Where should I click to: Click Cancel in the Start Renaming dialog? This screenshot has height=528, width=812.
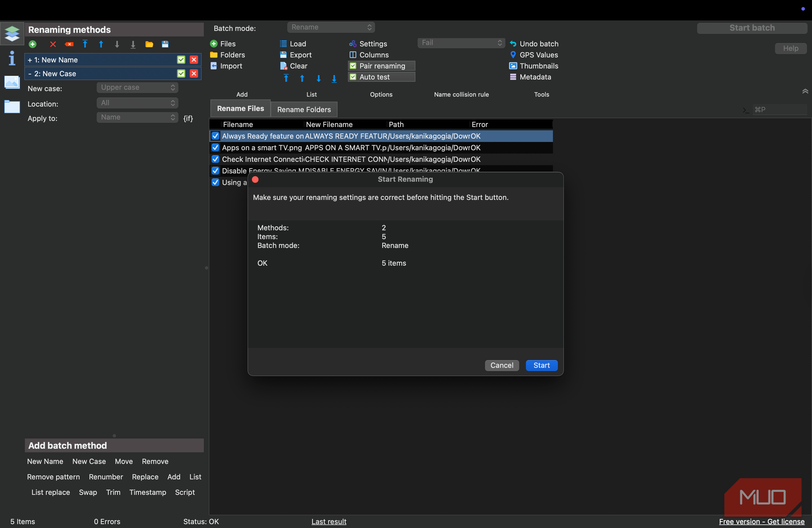pos(502,365)
